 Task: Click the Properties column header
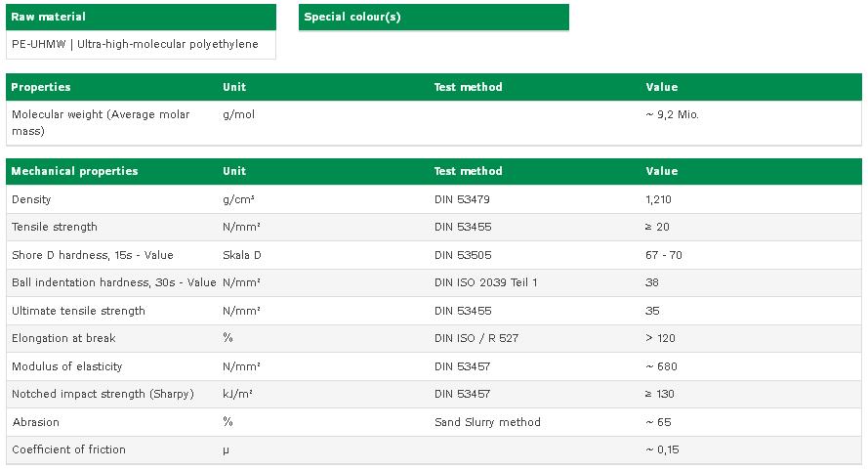41,87
